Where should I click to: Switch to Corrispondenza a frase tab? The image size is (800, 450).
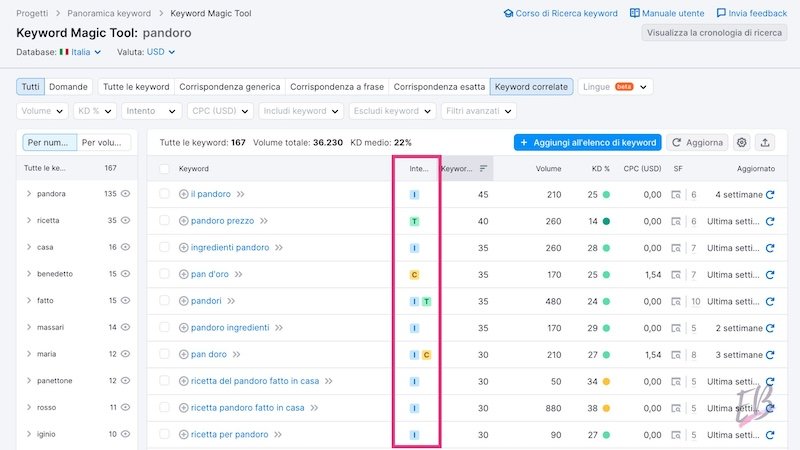click(337, 87)
